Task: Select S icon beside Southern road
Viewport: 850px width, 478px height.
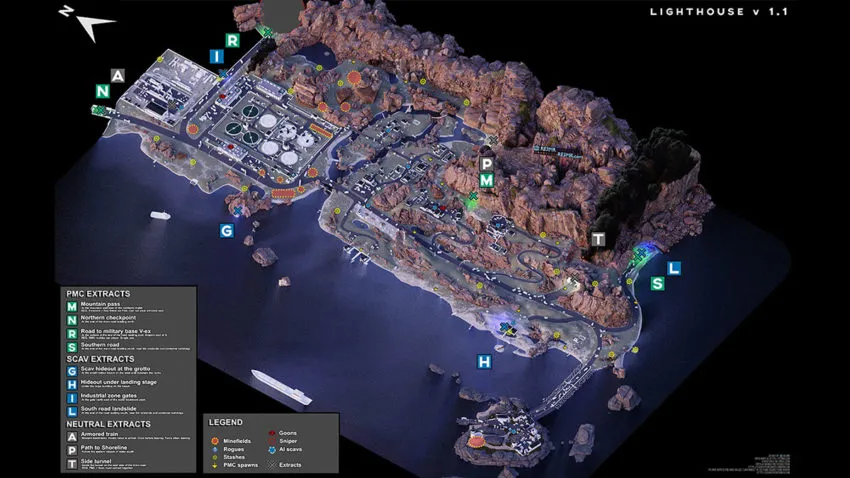Action: 72,347
